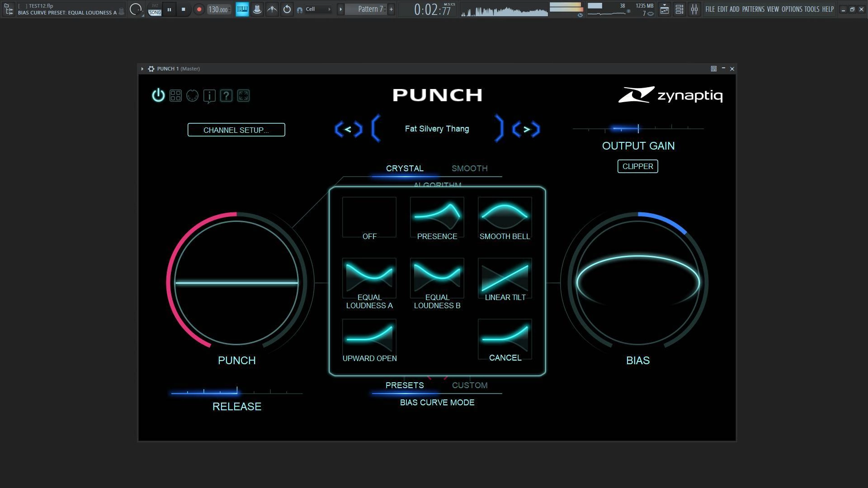The image size is (868, 488).
Task: Open the PATTERNS menu
Action: pyautogui.click(x=753, y=9)
